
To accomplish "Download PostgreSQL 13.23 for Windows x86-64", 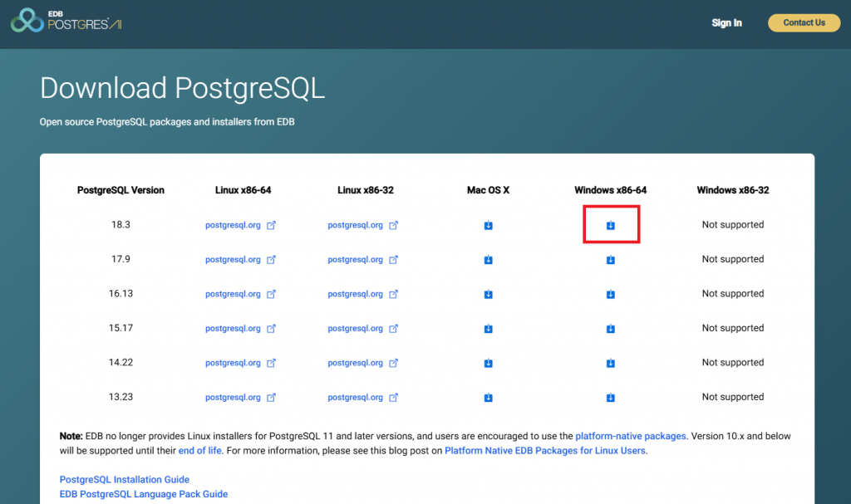I will click(611, 398).
